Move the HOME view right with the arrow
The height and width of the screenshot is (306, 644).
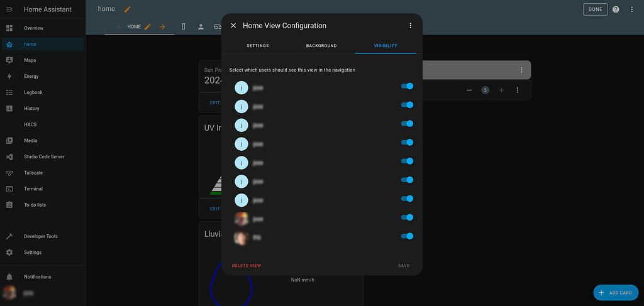[x=162, y=26]
